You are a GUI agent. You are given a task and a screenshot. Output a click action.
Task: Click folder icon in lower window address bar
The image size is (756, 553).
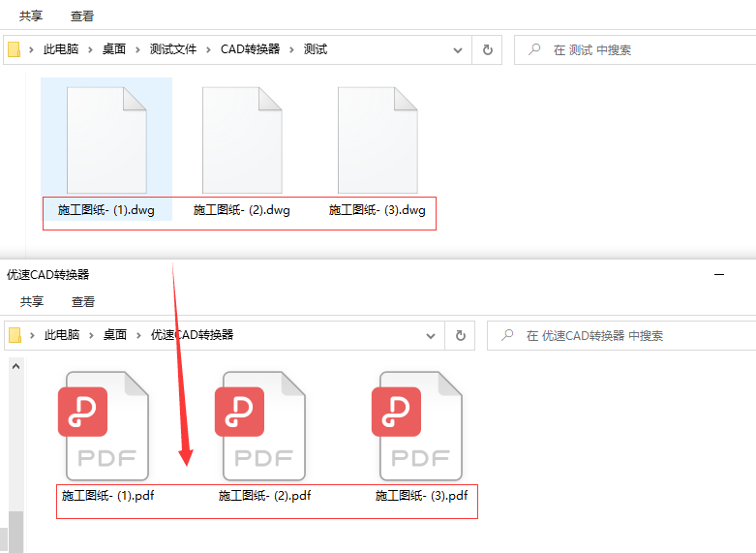[15, 335]
